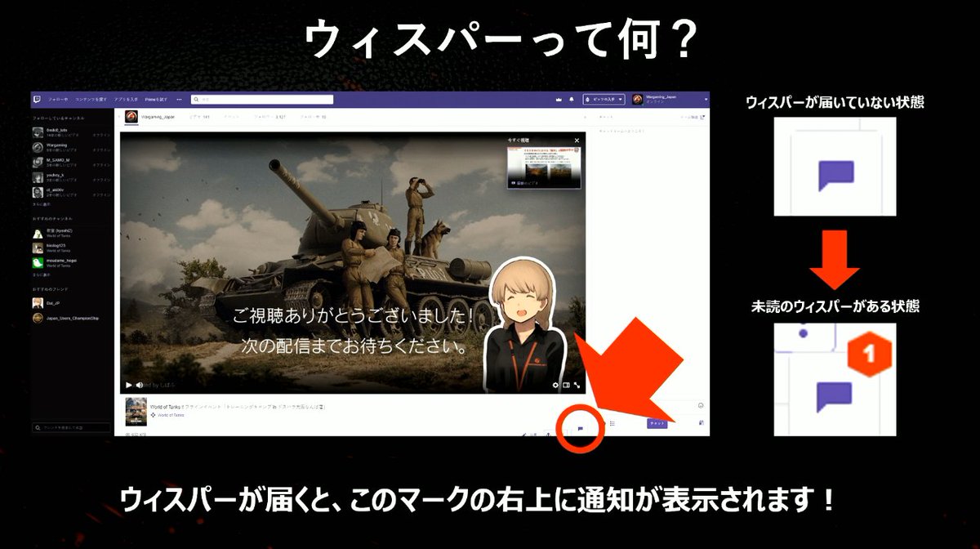Open followed channel M_SAMO_M
Screen dimensions: 980x549
[x=72, y=163]
